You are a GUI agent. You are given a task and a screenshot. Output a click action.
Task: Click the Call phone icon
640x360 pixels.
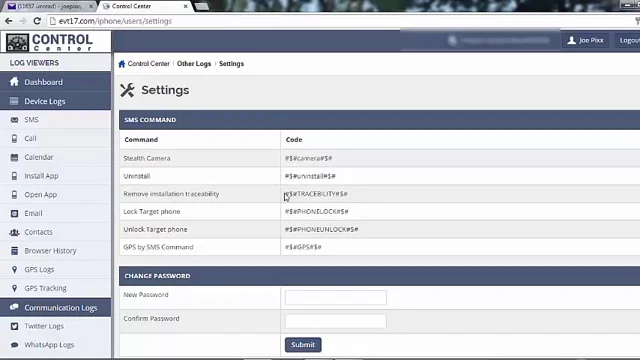[x=14, y=138]
